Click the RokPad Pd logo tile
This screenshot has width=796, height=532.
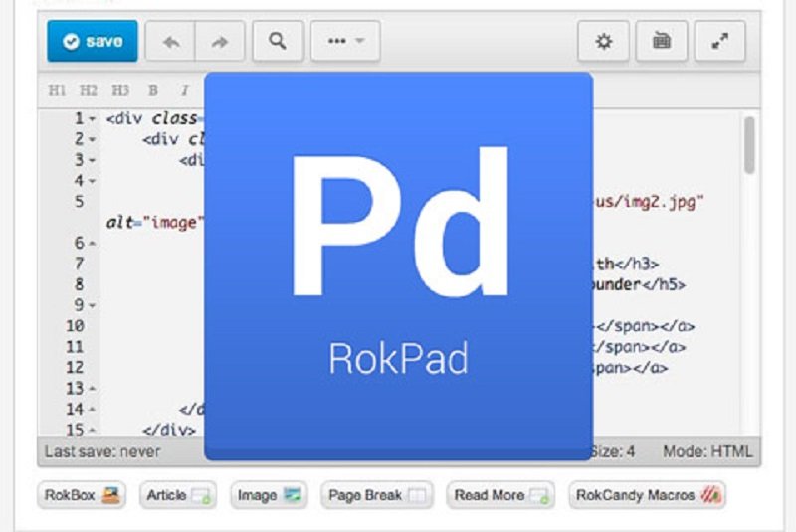[x=399, y=266]
